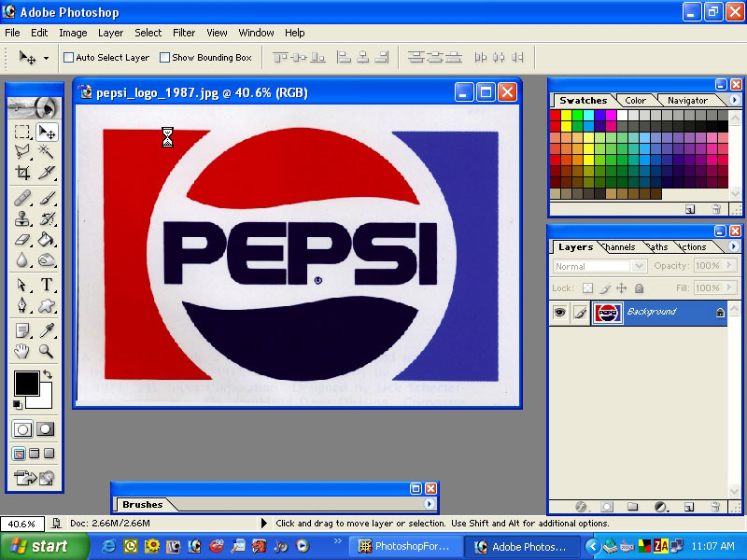
Task: Choose Full Screen Mode with Menu Bar
Action: tap(35, 454)
